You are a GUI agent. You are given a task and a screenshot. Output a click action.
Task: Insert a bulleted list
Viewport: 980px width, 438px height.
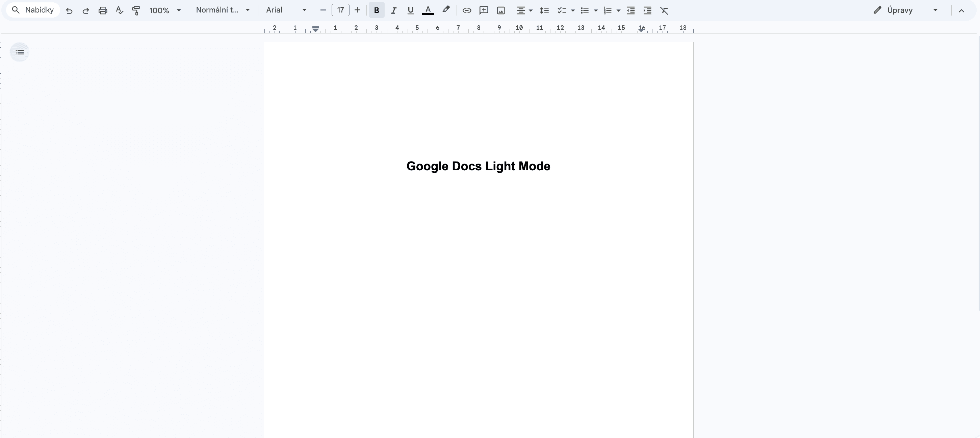tap(585, 10)
